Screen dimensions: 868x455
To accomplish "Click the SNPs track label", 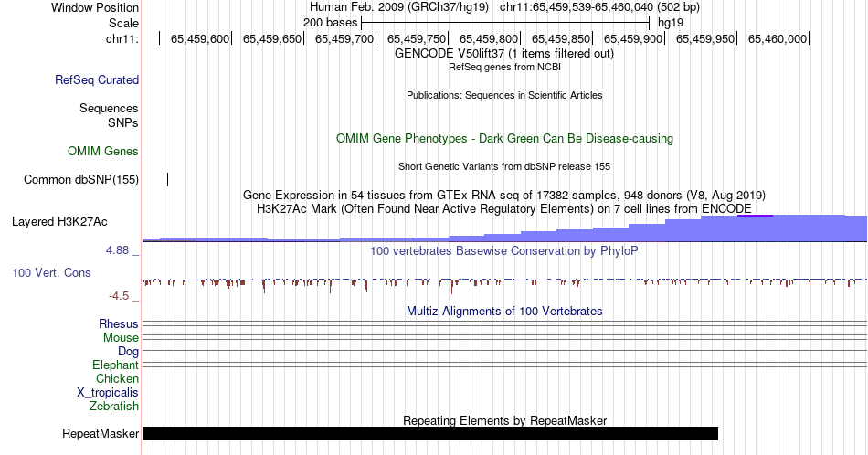I will click(123, 122).
